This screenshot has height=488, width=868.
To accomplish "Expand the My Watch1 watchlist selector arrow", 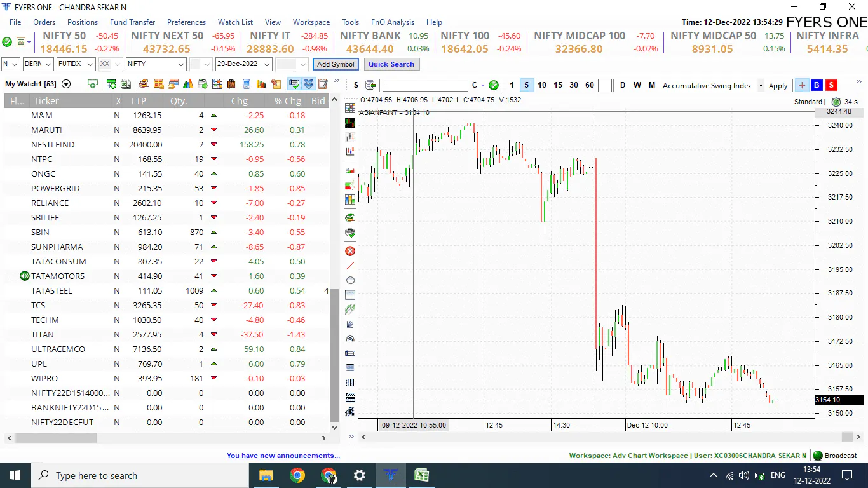I will (65, 84).
